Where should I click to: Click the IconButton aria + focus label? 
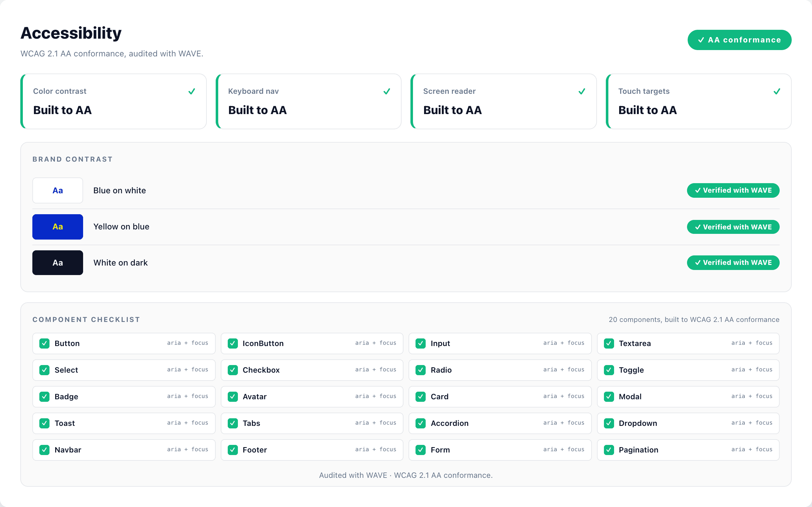click(x=376, y=343)
